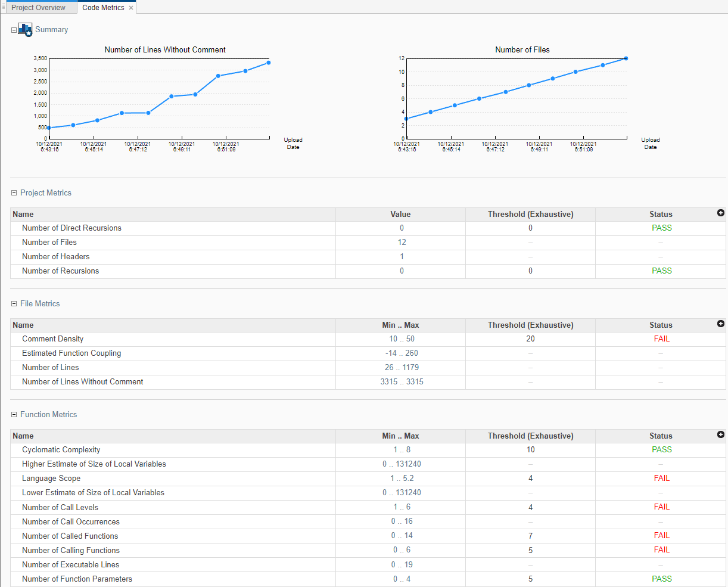Select the Cyclomatic Complexity metric row
The image size is (728, 587).
click(61, 450)
